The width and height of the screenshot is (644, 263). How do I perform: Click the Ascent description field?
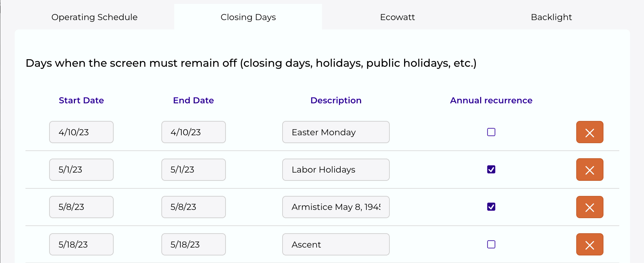pyautogui.click(x=336, y=245)
